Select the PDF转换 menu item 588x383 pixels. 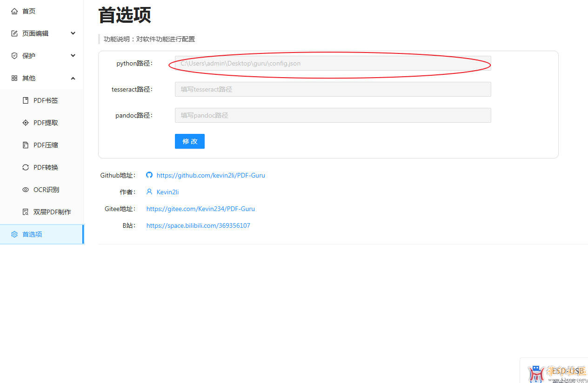tap(46, 167)
